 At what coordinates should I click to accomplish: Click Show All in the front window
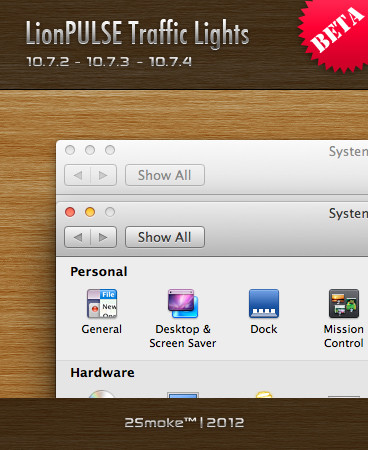165,237
